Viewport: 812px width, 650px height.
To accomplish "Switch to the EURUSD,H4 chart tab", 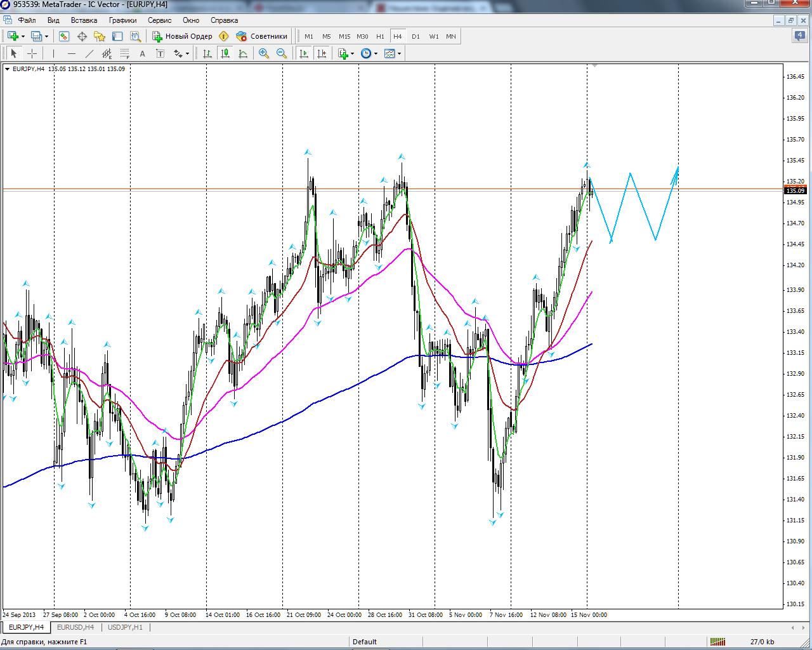I will pos(75,627).
